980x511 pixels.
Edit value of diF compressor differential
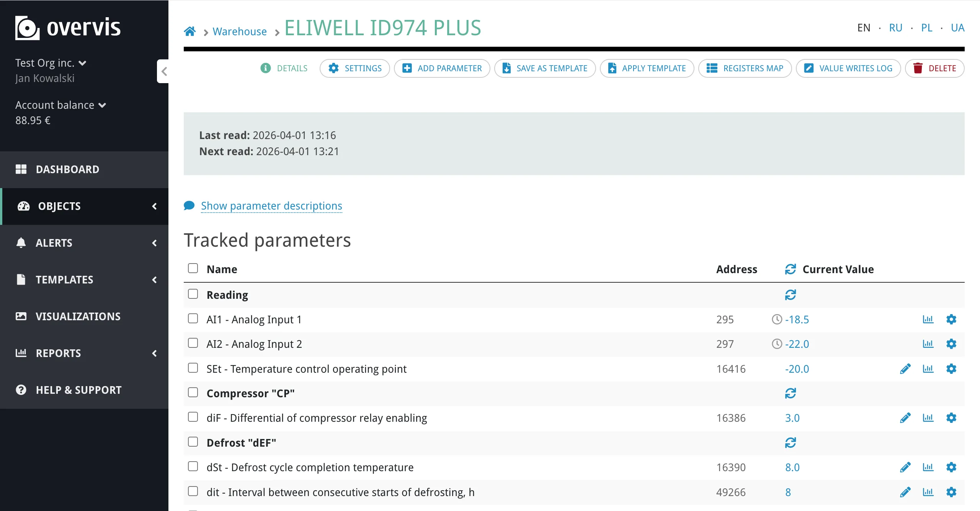905,418
